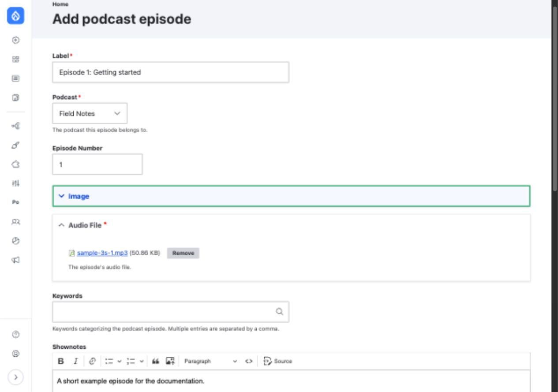
Task: Open the Configuration sliders sidebar icon
Action: 15,183
